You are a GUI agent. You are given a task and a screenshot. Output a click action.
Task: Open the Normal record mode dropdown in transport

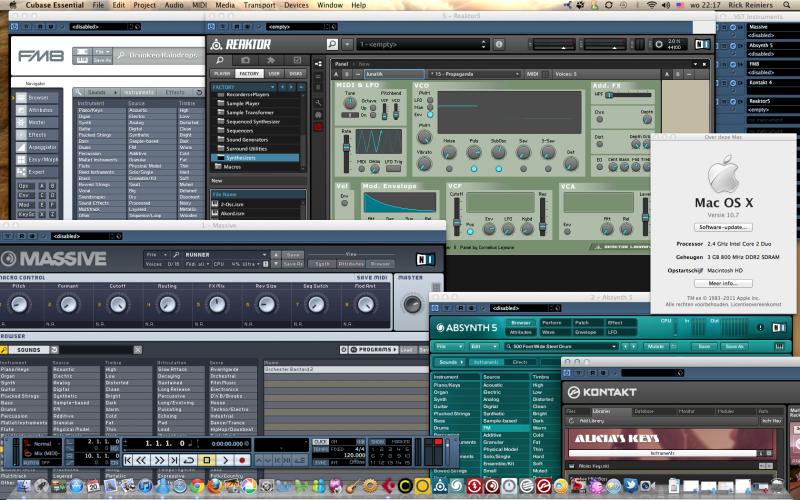coord(41,444)
